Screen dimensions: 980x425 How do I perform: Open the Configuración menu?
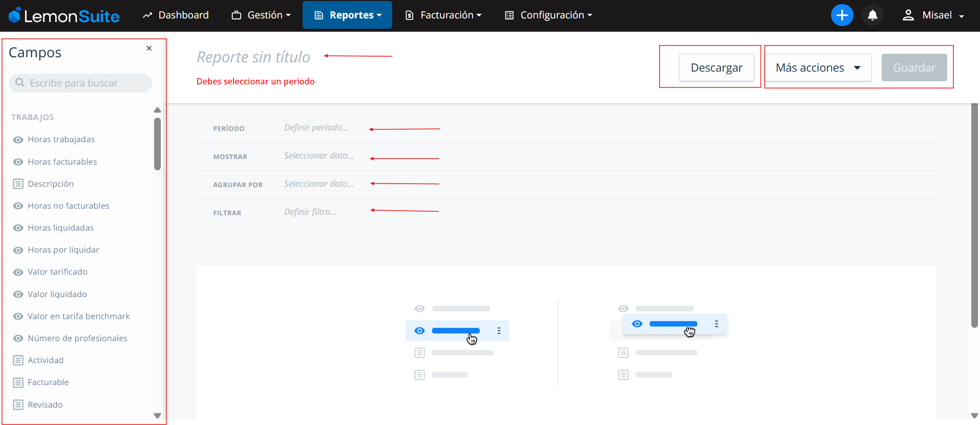point(548,15)
